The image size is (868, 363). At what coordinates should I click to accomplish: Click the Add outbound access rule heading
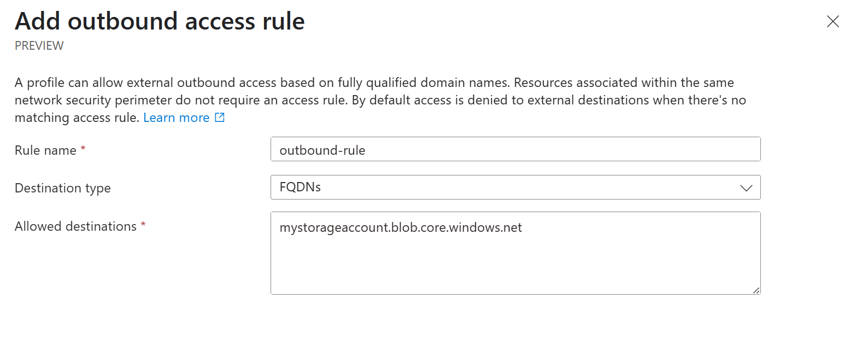(160, 21)
